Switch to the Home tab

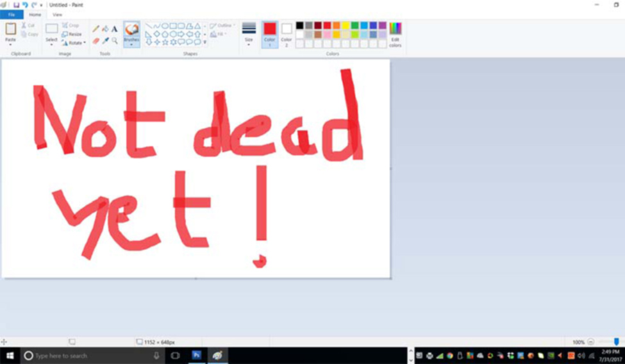(35, 15)
